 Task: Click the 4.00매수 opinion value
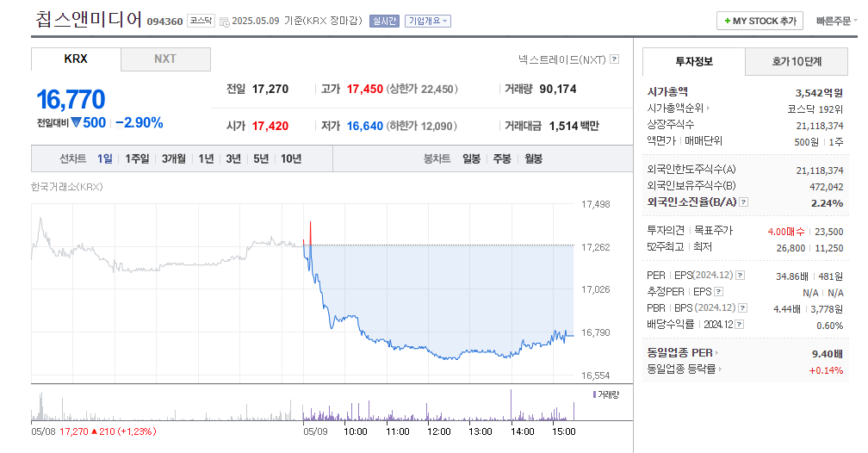[786, 232]
